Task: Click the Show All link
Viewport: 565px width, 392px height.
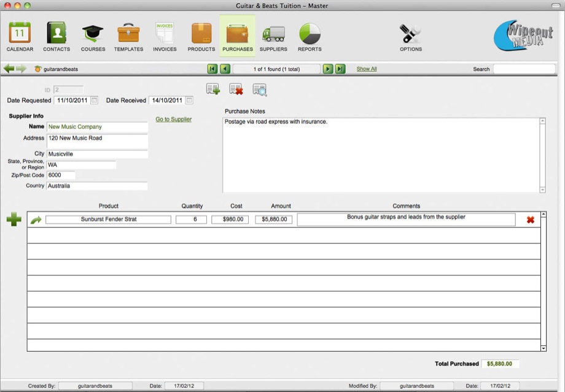Action: click(x=367, y=69)
